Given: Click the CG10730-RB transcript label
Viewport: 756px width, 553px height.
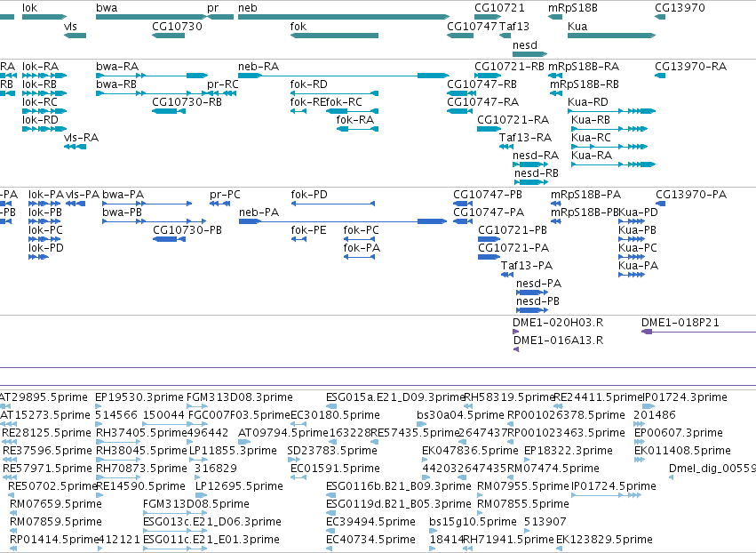Looking at the screenshot, I should (187, 102).
